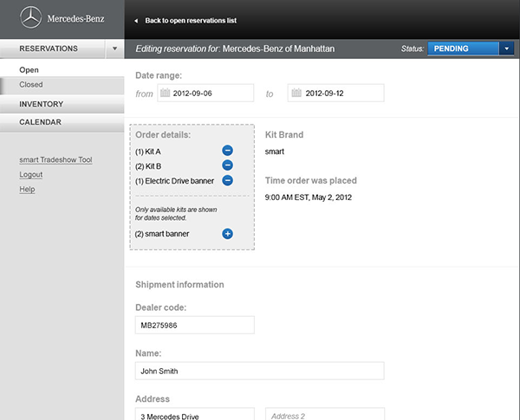Screen dimensions: 520x420
Task: Open the Help link
Action: coord(27,189)
